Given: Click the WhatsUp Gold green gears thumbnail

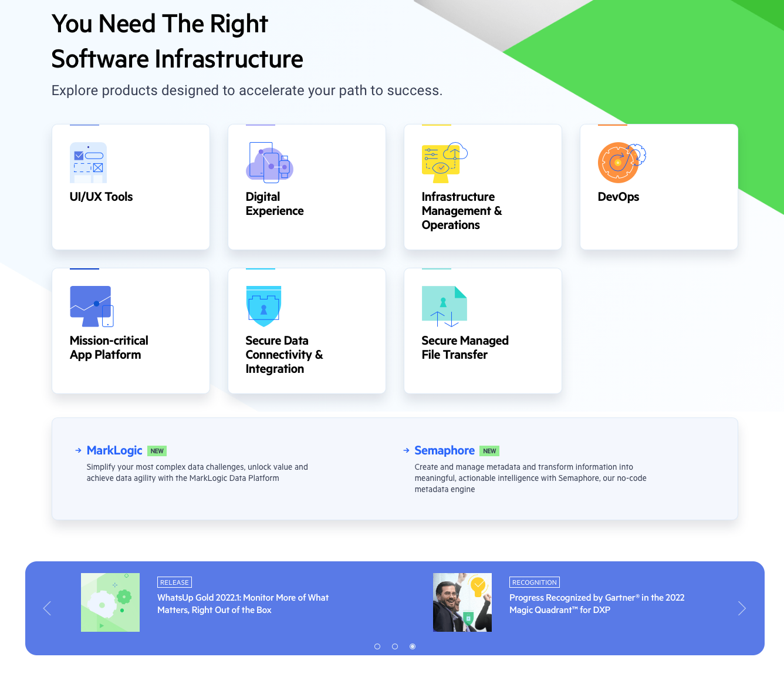Looking at the screenshot, I should coord(110,602).
